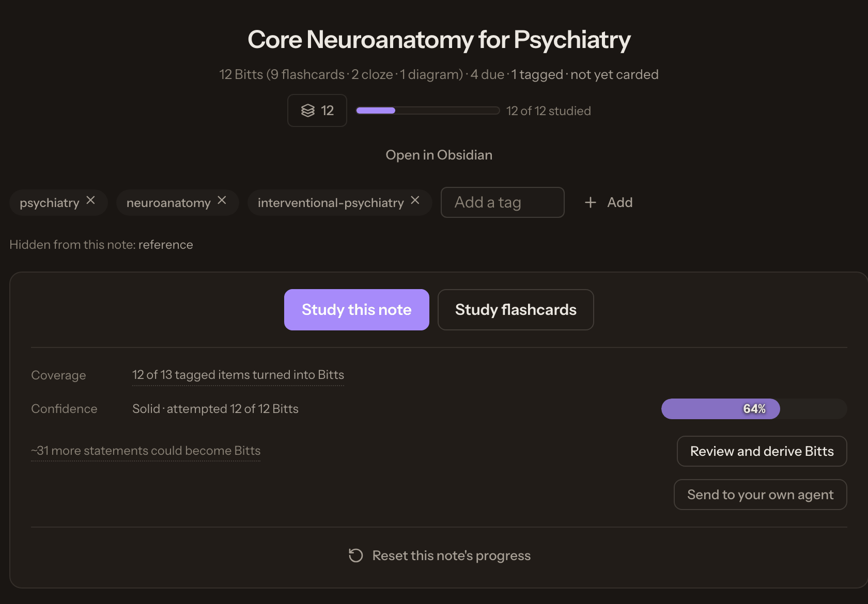Click the Coverage label
This screenshot has width=868, height=604.
[58, 375]
